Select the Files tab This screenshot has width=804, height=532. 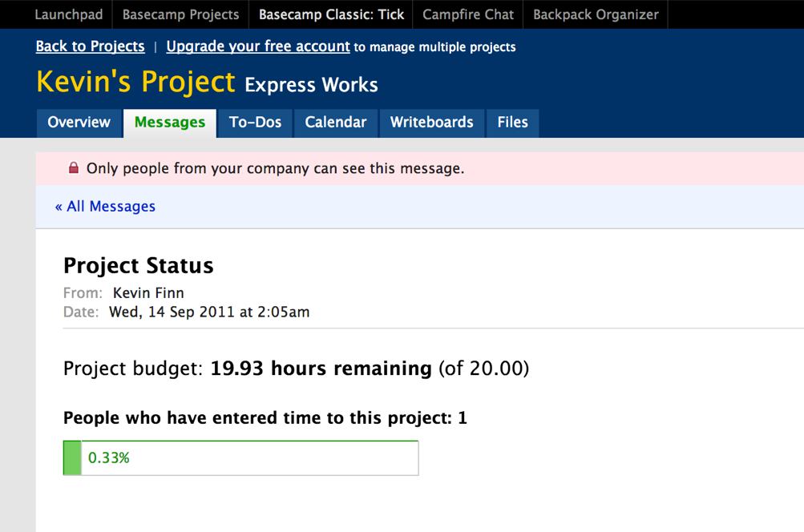point(512,123)
